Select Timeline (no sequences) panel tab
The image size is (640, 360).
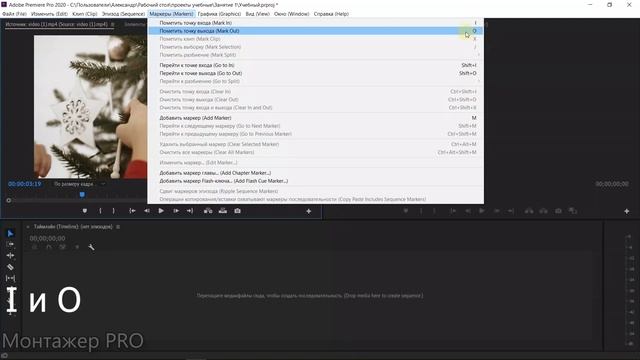(73, 227)
